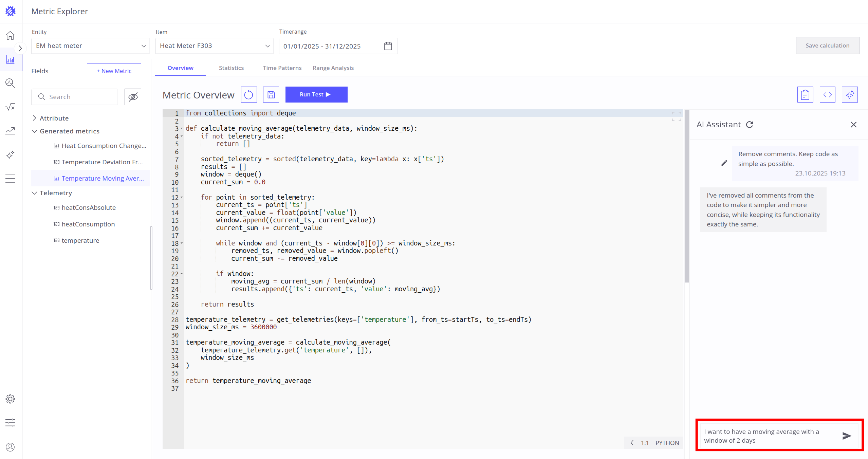Edit the sent message with pencil icon
The height and width of the screenshot is (459, 868).
pos(724,163)
